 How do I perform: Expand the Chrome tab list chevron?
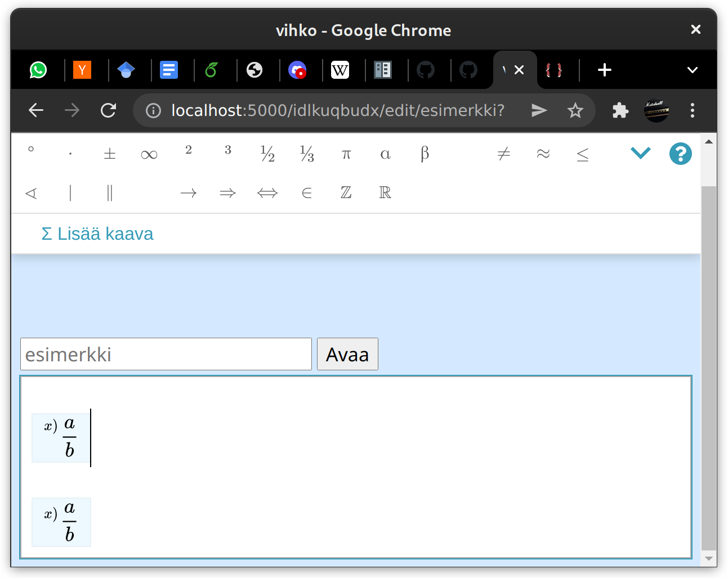click(692, 70)
